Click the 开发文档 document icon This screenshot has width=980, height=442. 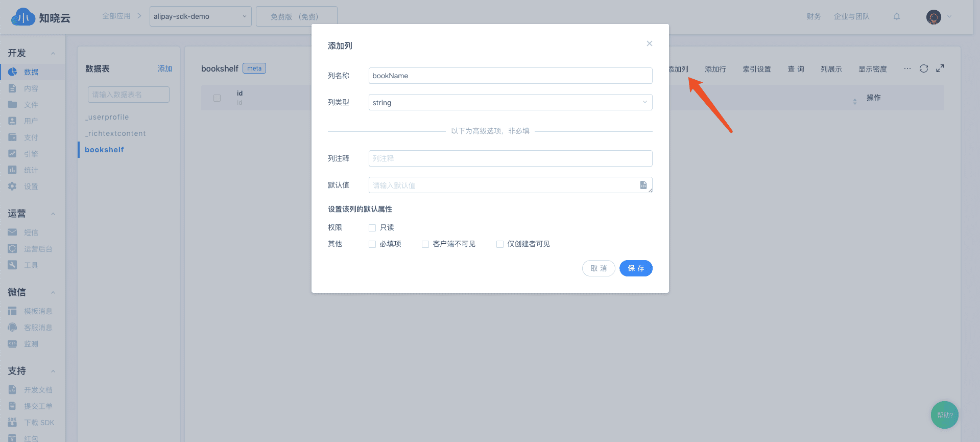(x=12, y=390)
